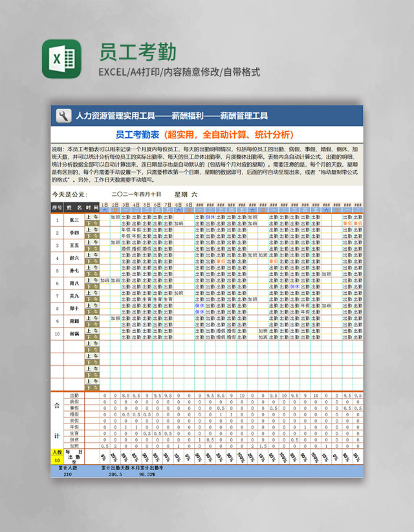Select the 姓名 column header
The image size is (414, 532).
click(x=74, y=207)
